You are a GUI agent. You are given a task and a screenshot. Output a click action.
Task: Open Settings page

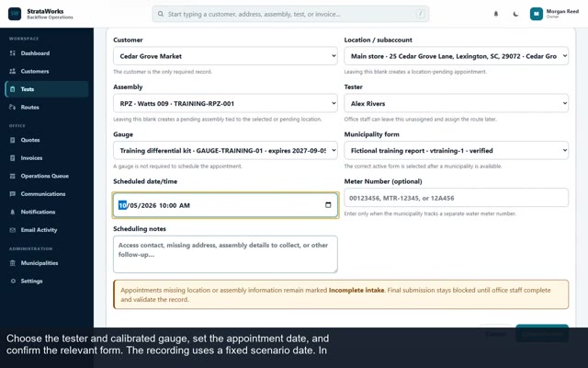47,282
